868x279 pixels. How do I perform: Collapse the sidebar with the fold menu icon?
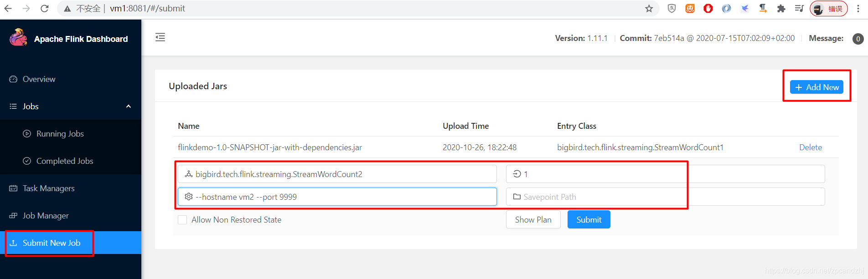tap(160, 37)
